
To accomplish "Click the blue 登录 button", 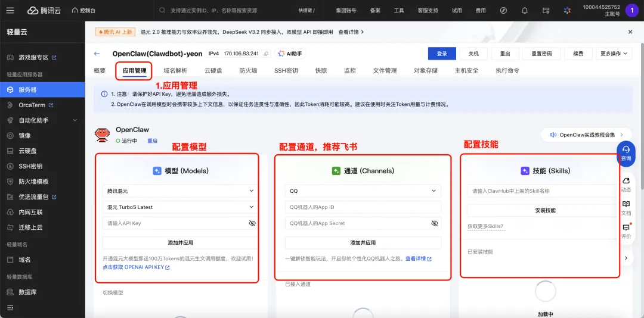I will point(442,54).
